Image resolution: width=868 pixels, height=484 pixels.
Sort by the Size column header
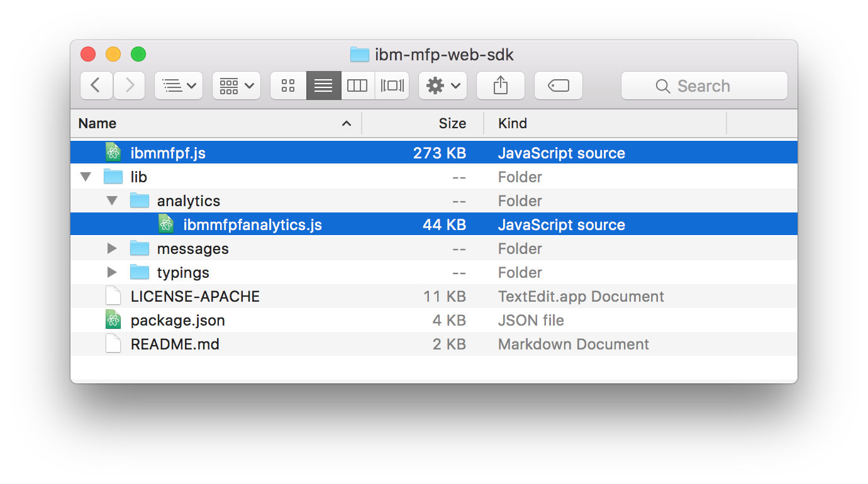(452, 123)
